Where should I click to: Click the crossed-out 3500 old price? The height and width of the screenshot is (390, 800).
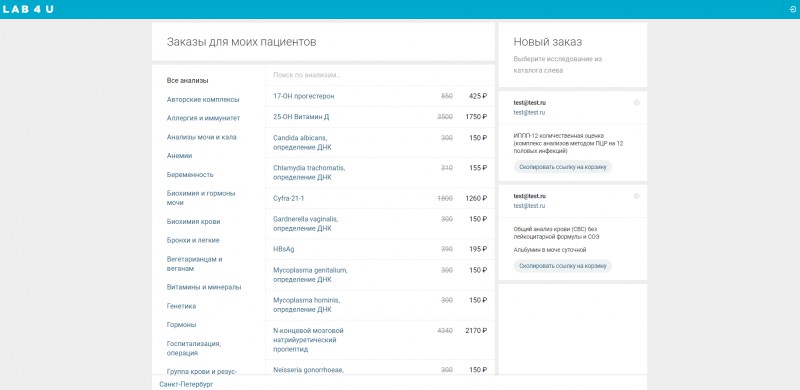(445, 117)
